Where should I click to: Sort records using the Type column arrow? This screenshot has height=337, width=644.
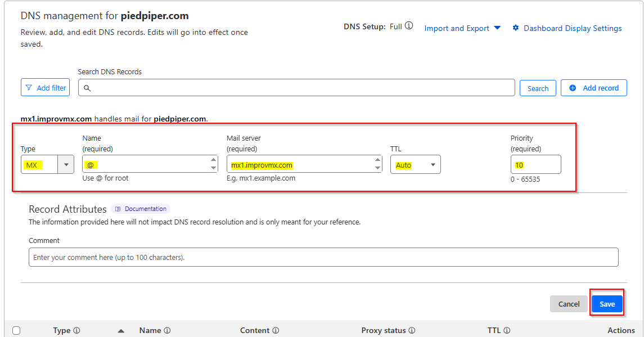point(121,331)
